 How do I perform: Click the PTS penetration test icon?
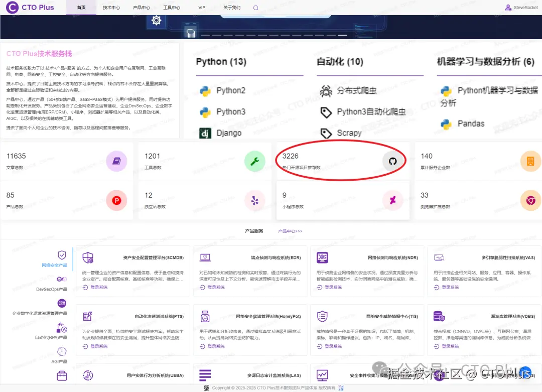[x=88, y=316]
